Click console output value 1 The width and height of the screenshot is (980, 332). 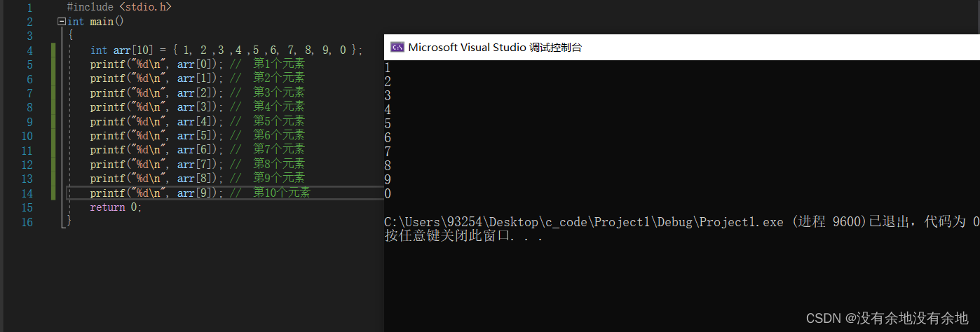click(x=388, y=68)
